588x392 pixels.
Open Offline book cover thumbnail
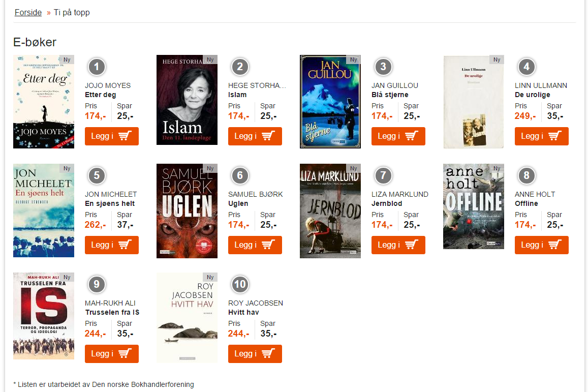pyautogui.click(x=473, y=206)
